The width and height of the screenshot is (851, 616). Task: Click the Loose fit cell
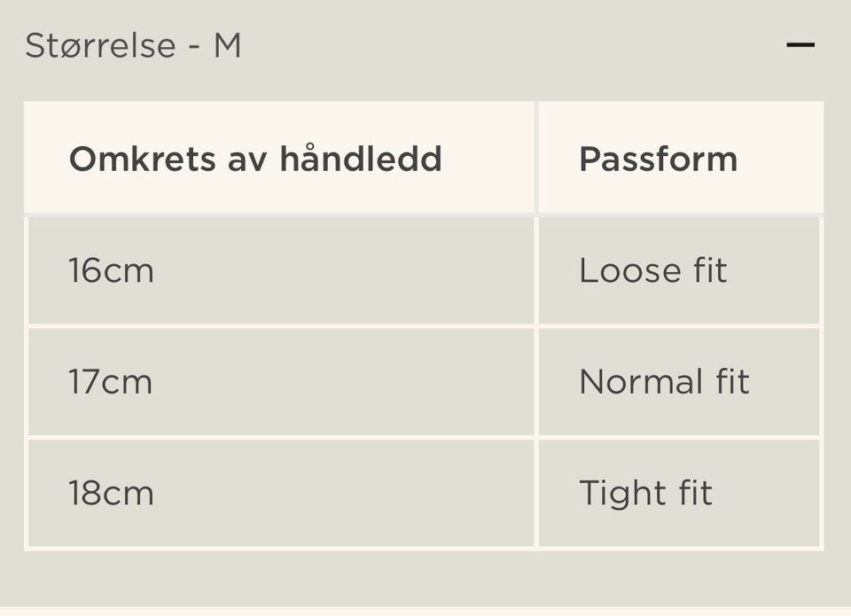[x=652, y=270]
